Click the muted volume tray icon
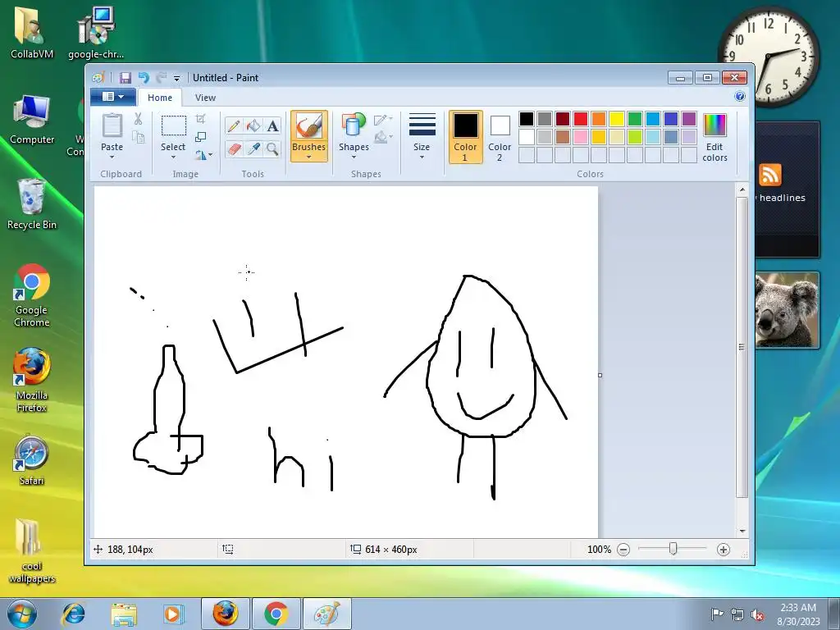 coord(757,614)
